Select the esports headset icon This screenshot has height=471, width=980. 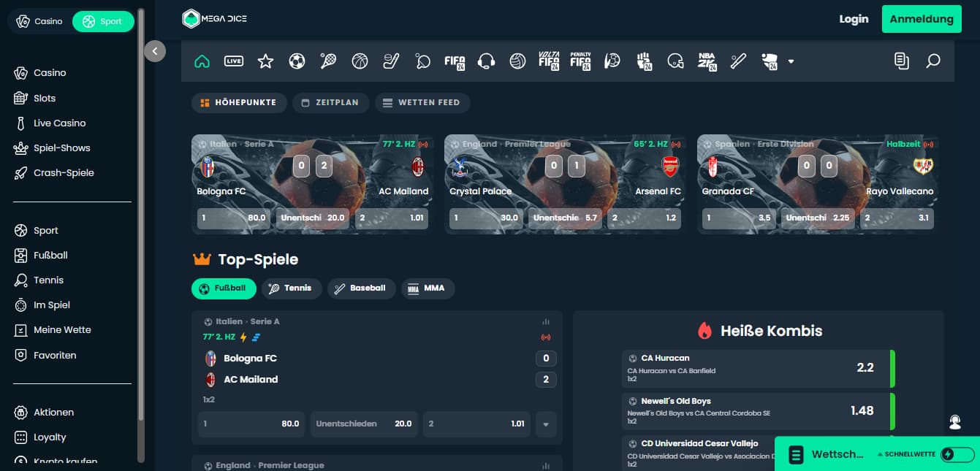(486, 61)
